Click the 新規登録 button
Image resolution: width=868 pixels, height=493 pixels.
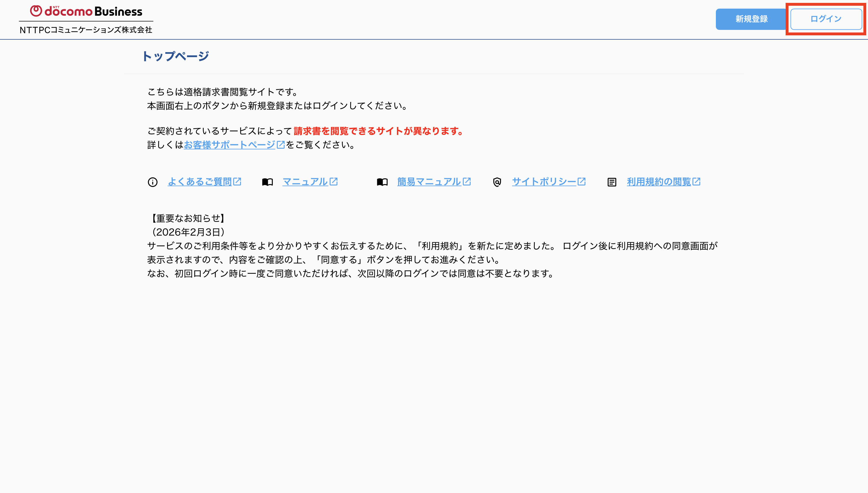[751, 19]
